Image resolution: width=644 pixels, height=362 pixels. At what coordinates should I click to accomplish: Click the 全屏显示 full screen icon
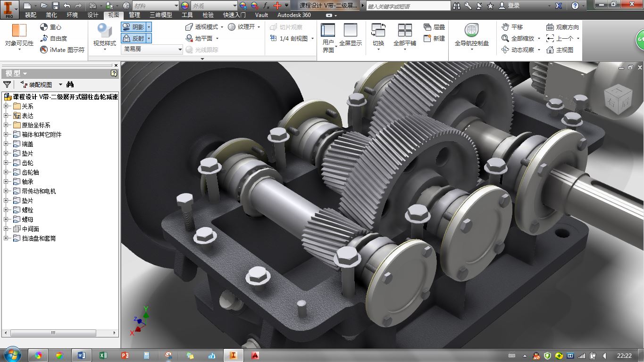point(350,35)
